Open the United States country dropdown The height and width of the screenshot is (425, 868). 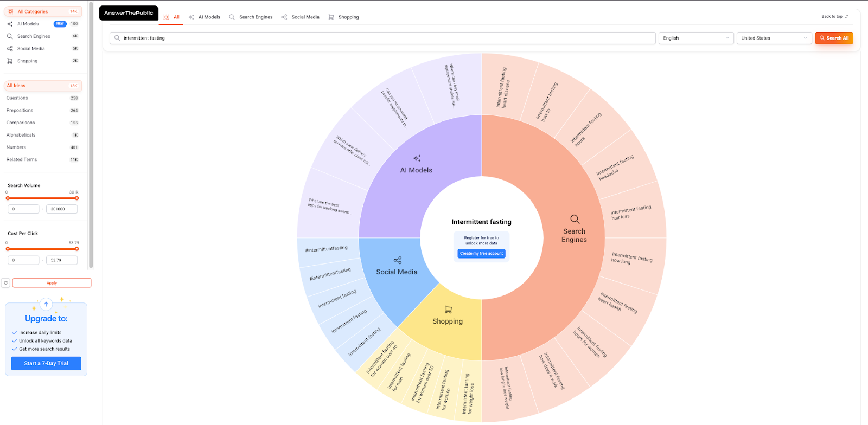pos(774,38)
